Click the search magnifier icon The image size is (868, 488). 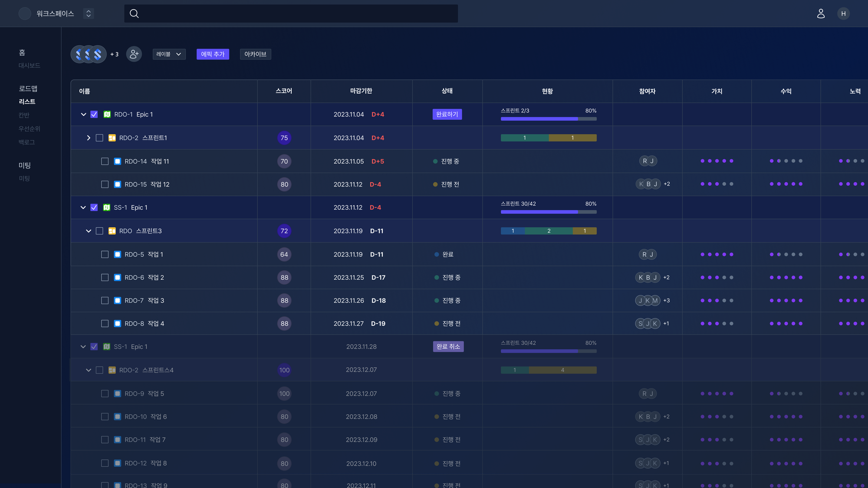pos(134,13)
